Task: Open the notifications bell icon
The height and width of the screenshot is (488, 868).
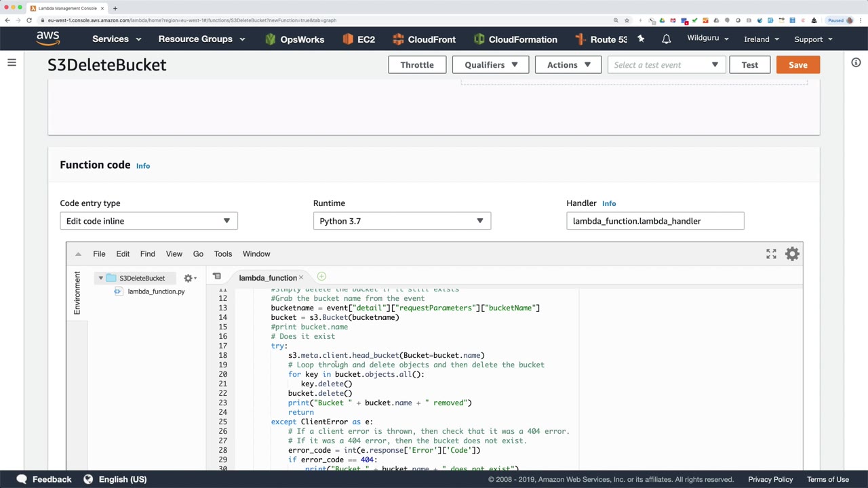Action: click(x=666, y=39)
